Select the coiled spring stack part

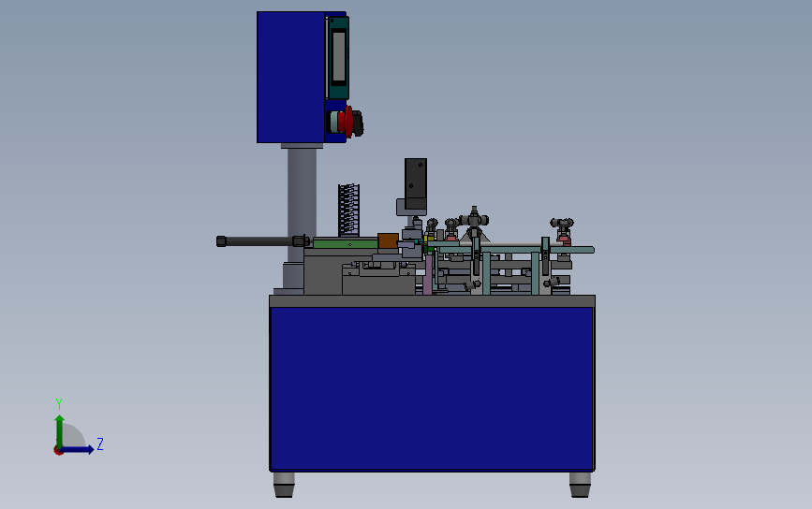click(x=348, y=210)
